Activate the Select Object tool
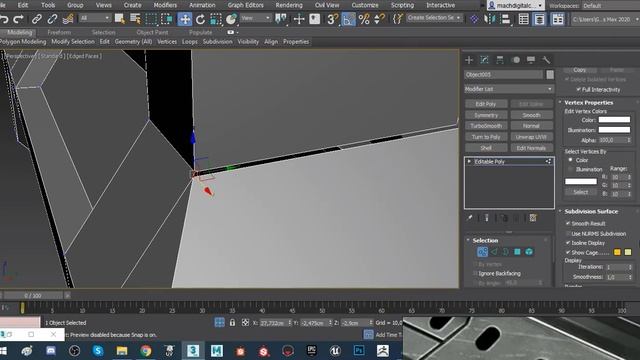This screenshot has height=360, width=640. [x=120, y=19]
